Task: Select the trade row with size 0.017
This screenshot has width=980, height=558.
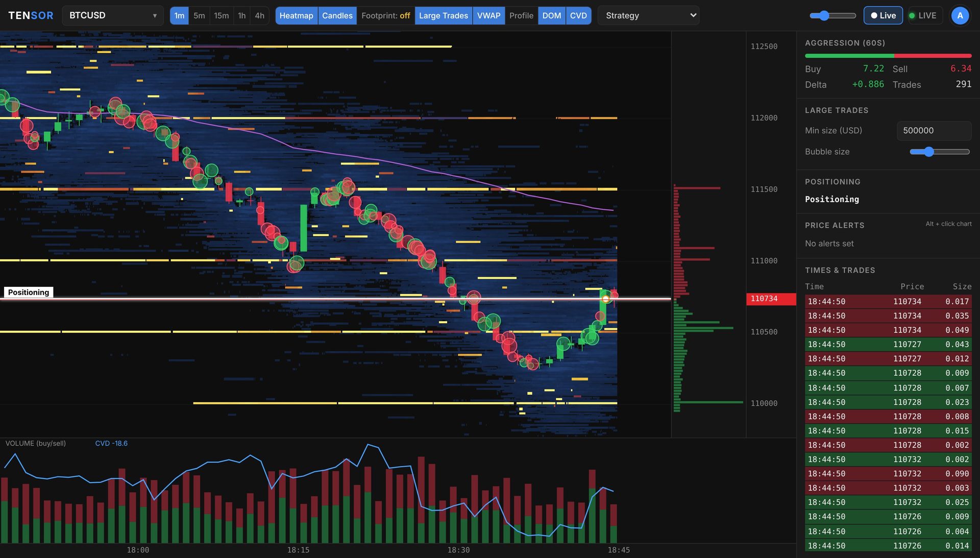Action: [888, 302]
